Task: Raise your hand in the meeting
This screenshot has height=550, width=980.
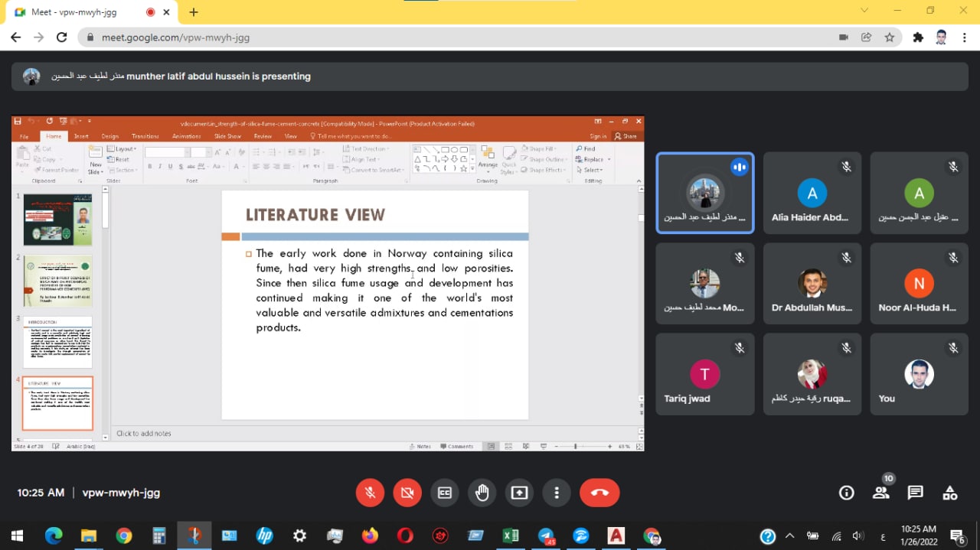Action: pyautogui.click(x=482, y=493)
